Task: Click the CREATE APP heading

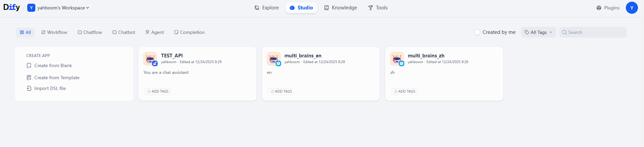Action: 38,56
